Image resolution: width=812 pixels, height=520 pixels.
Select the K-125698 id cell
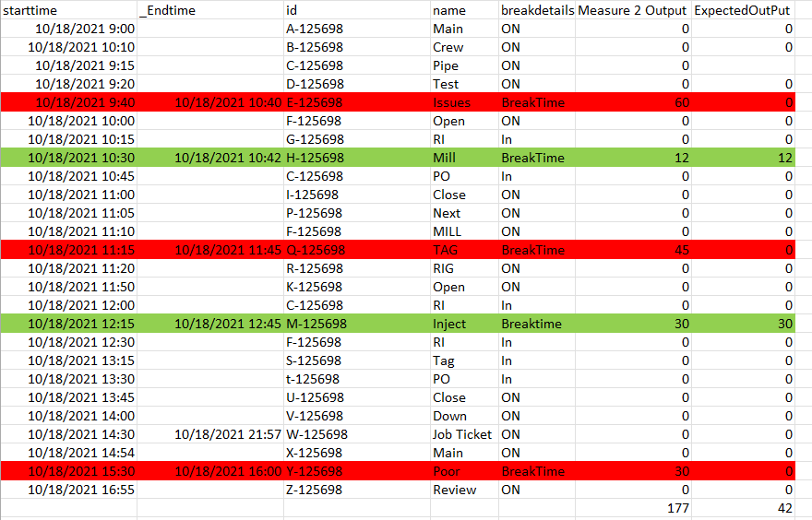(357, 287)
